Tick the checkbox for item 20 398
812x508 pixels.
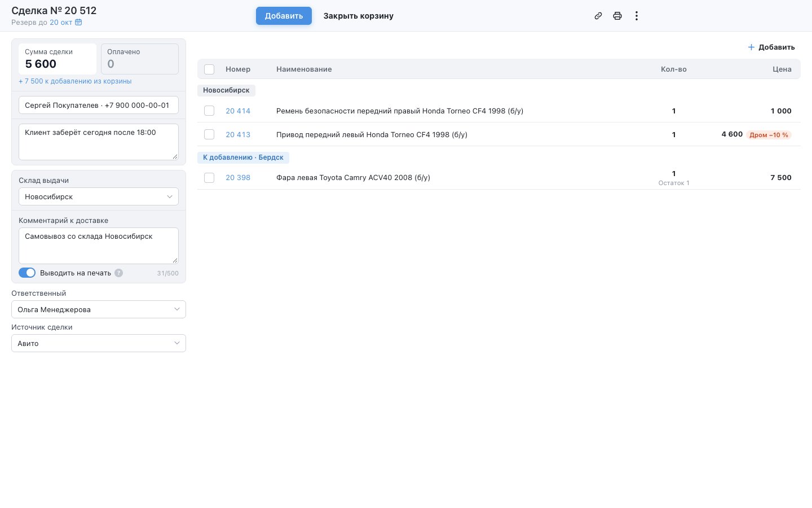pos(209,178)
